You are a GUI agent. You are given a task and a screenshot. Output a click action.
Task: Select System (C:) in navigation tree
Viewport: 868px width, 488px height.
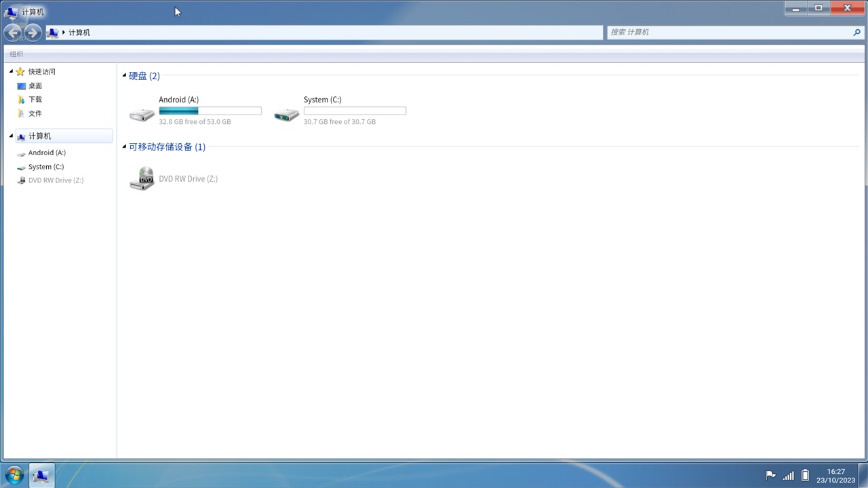point(46,167)
